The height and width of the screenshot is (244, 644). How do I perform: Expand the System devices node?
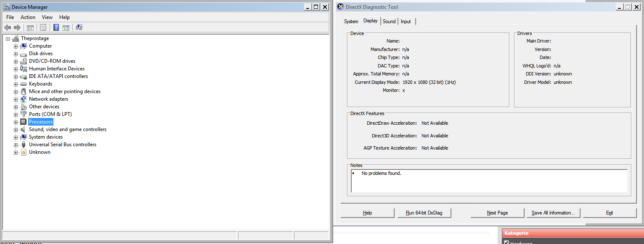[x=16, y=137]
